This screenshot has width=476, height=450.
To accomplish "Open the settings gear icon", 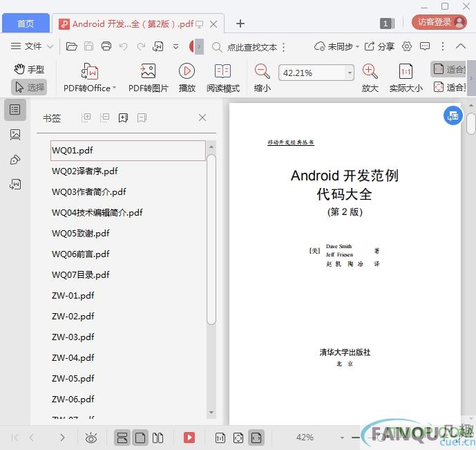I will [x=407, y=46].
